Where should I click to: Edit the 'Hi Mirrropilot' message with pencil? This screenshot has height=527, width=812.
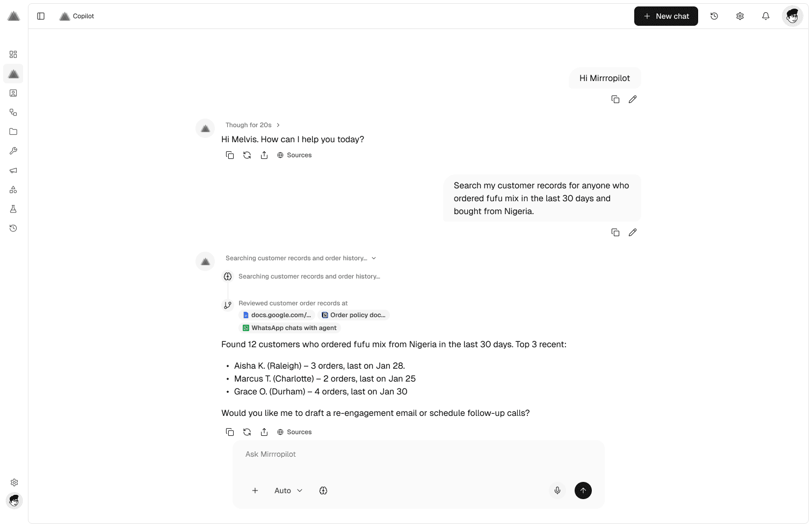click(x=633, y=99)
